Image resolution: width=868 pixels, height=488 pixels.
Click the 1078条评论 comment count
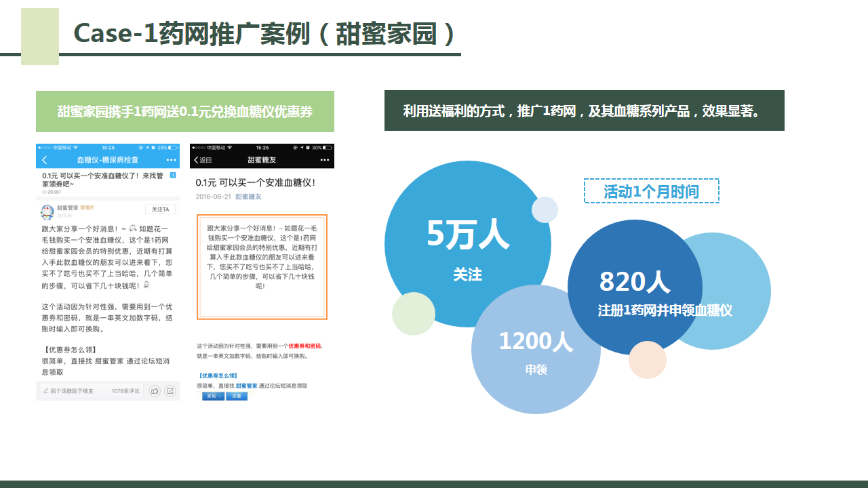pos(125,390)
